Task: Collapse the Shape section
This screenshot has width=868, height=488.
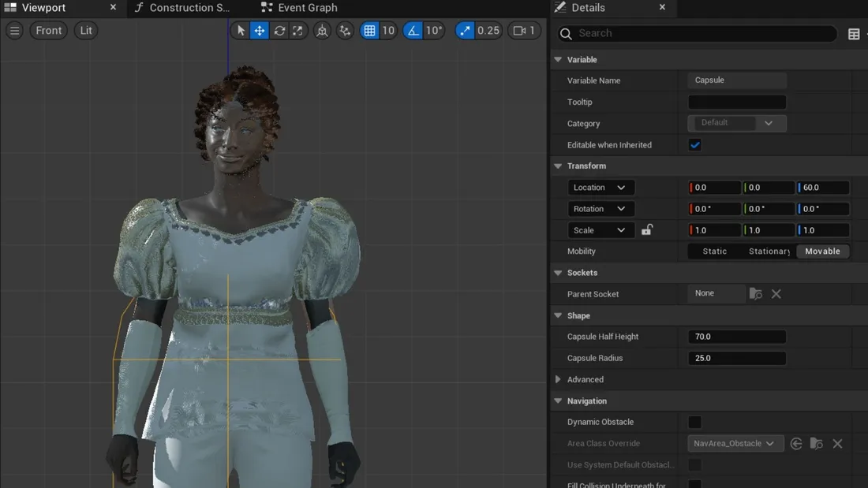Action: pyautogui.click(x=558, y=315)
